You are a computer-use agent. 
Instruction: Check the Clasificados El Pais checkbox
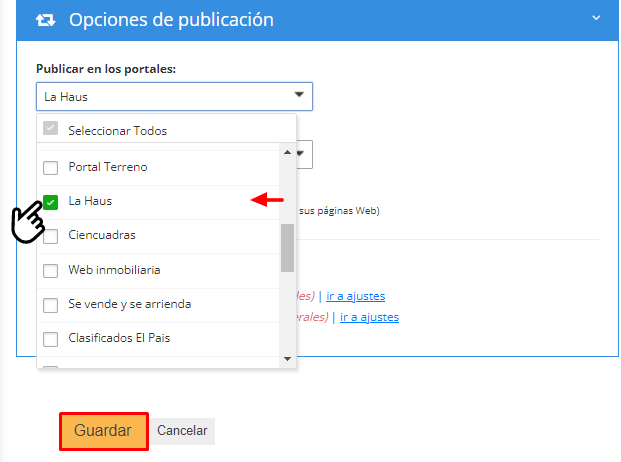[51, 339]
